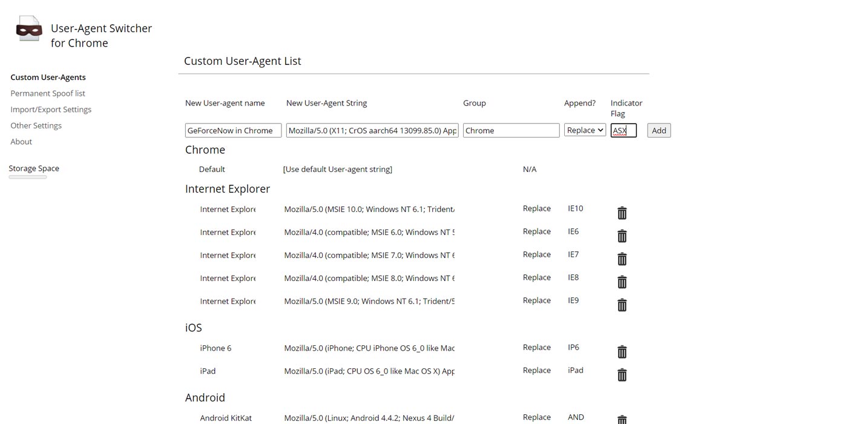Delete the iPhone 6 user-agent entry

click(x=622, y=352)
